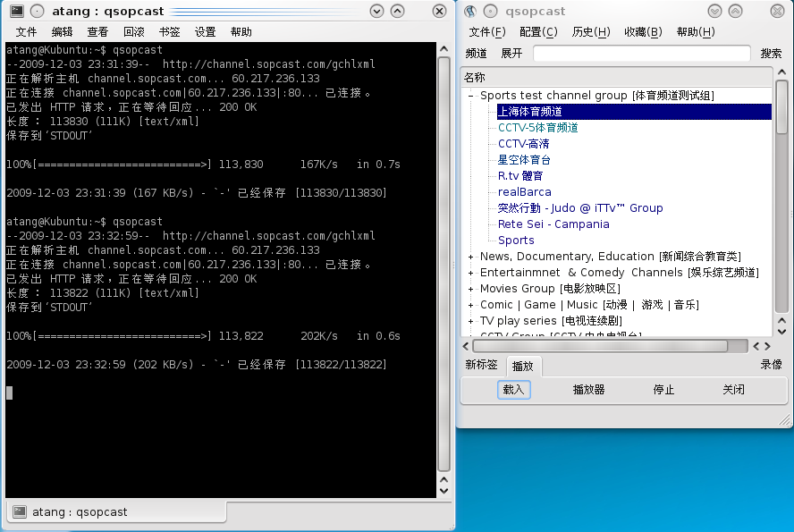Viewport: 794px width, 532px height.
Task: Click the 停止 button
Action: click(x=663, y=390)
